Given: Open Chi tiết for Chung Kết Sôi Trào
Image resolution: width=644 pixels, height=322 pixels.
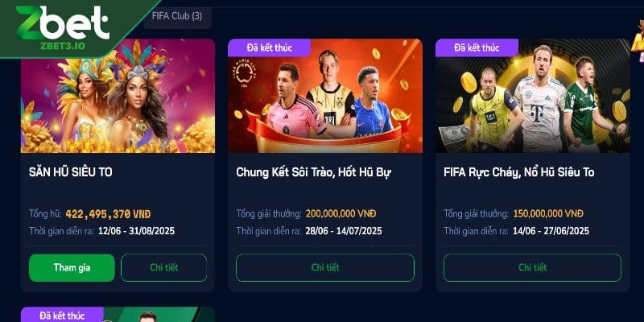Looking at the screenshot, I should click(x=325, y=268).
